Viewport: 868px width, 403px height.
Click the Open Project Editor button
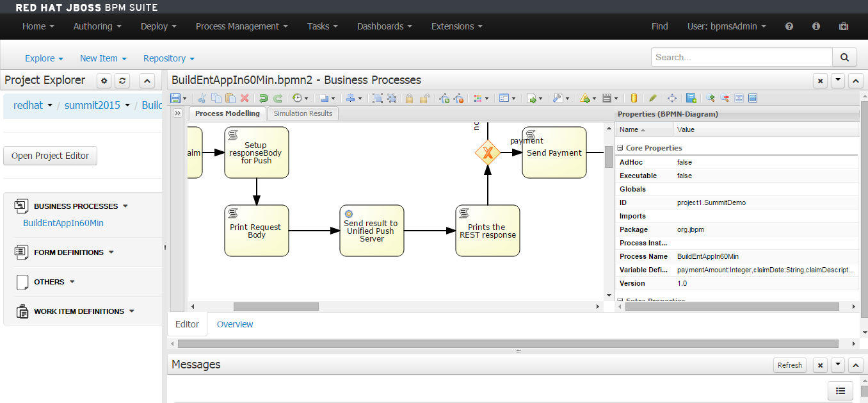50,156
